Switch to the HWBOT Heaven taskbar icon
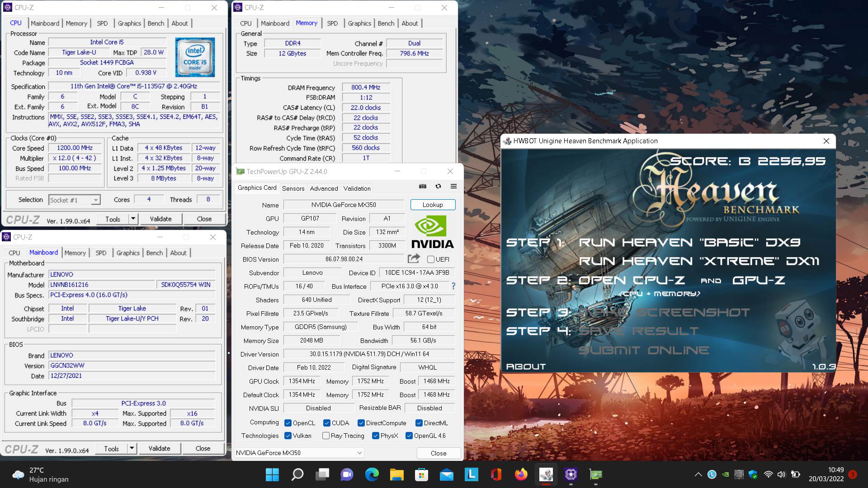The image size is (868, 488). (x=546, y=474)
